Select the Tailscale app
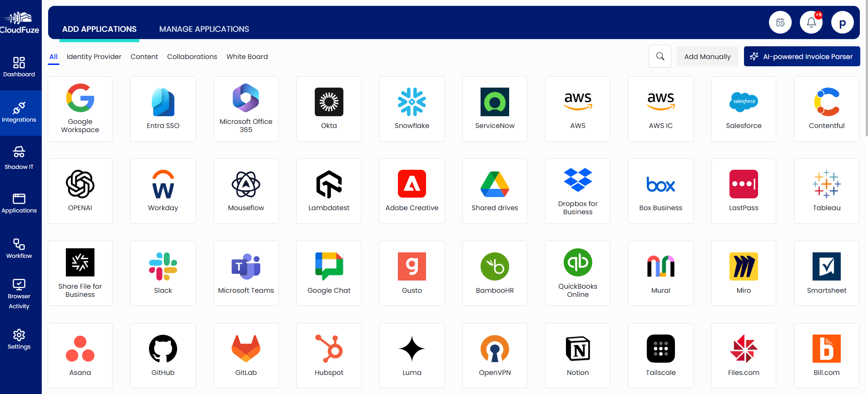 pos(661,355)
